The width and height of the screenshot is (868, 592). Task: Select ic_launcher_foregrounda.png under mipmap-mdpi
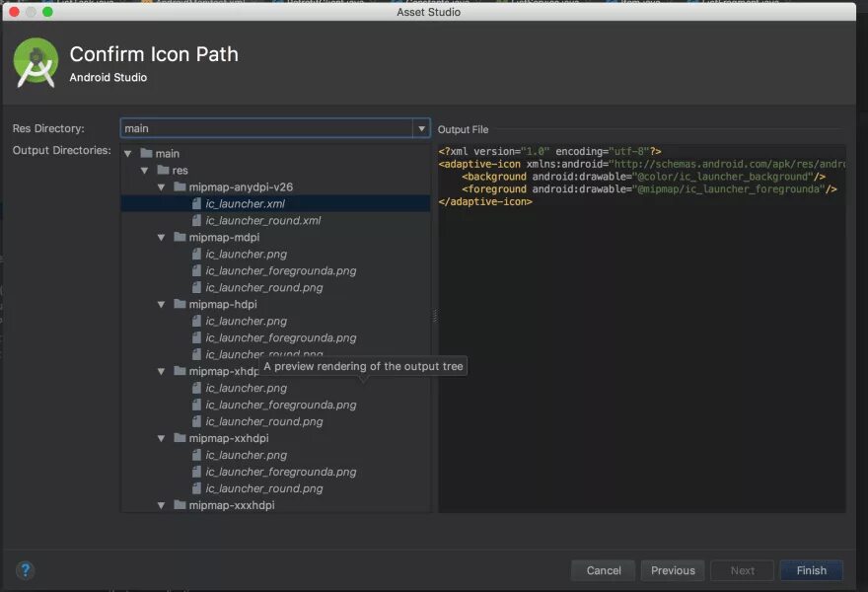coord(281,270)
